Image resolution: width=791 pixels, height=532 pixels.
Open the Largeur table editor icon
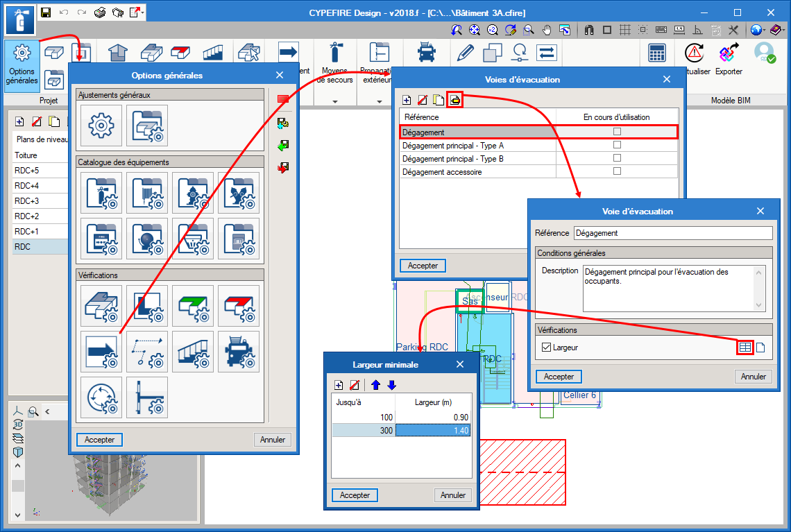(745, 347)
